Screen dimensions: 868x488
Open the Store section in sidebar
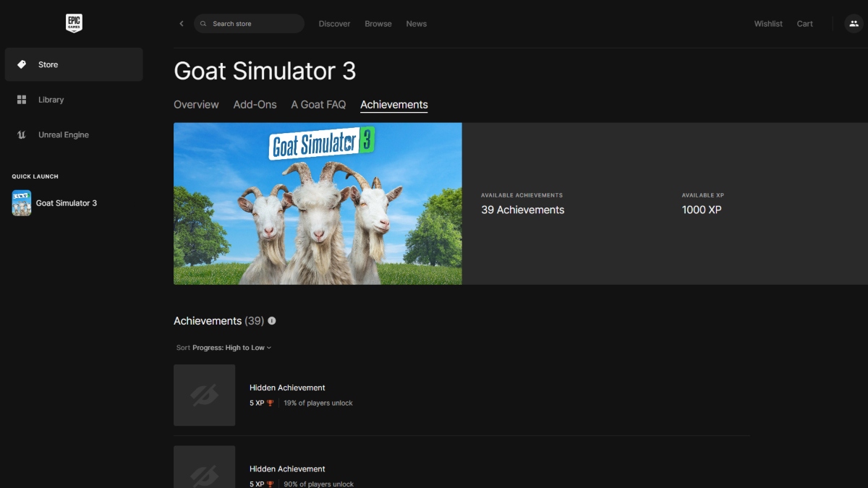(74, 64)
